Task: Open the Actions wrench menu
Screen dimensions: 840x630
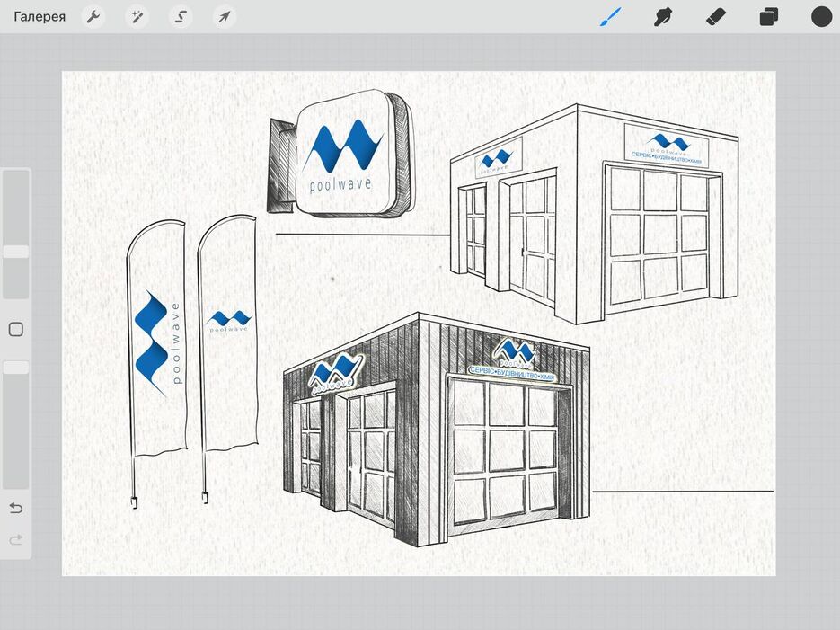Action: (x=93, y=16)
